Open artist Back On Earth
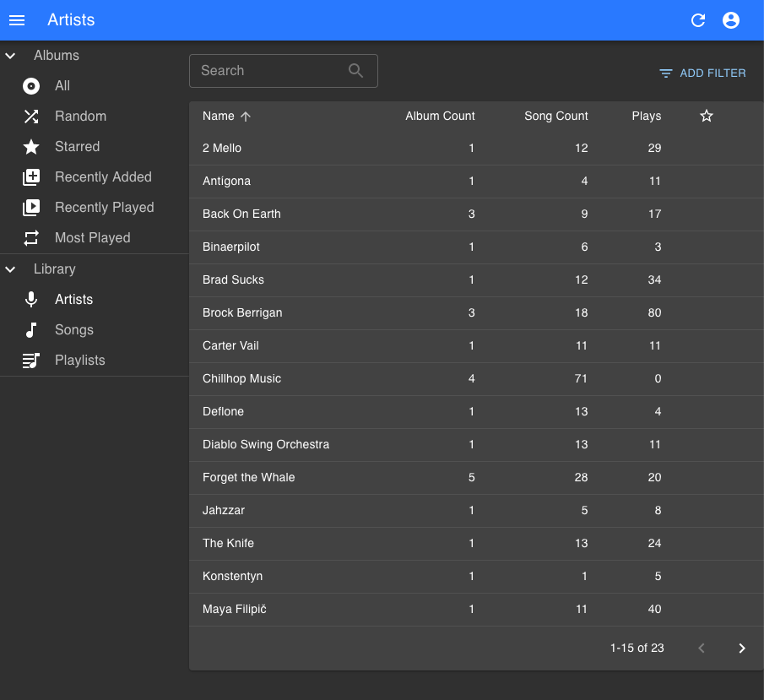Image resolution: width=764 pixels, height=700 pixels. tap(476, 214)
